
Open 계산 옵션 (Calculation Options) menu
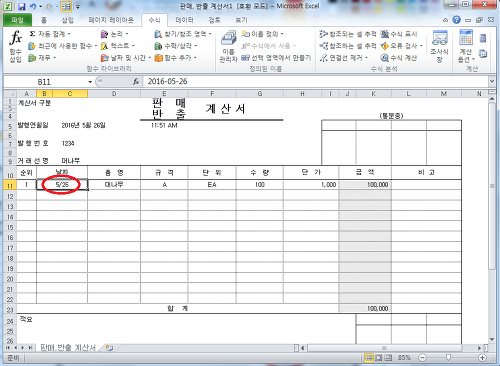click(x=466, y=47)
